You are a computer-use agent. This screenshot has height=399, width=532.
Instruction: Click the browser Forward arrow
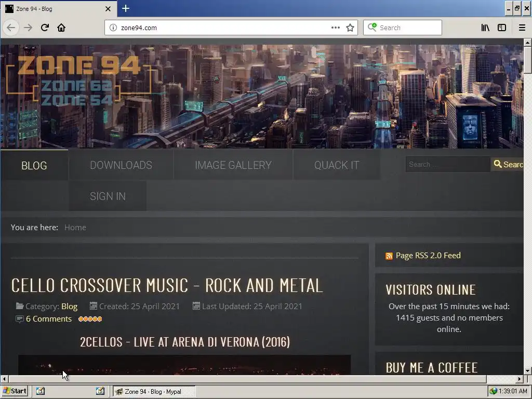pos(28,28)
